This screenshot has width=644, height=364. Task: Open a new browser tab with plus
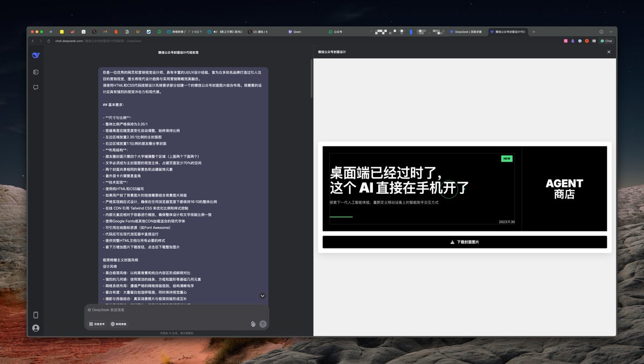(533, 32)
